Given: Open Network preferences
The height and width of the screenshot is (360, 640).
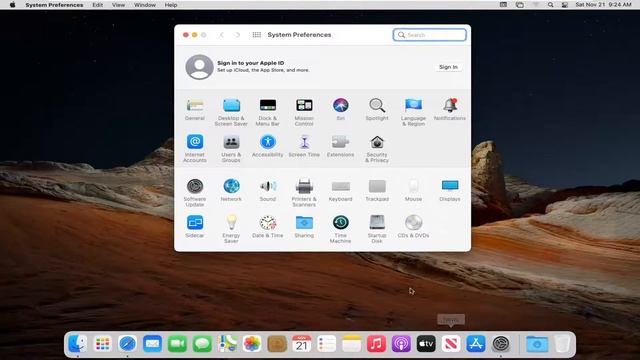Looking at the screenshot, I should pos(231,190).
